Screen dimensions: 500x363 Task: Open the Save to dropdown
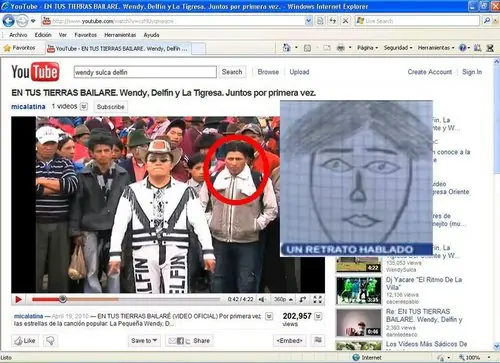[144, 341]
